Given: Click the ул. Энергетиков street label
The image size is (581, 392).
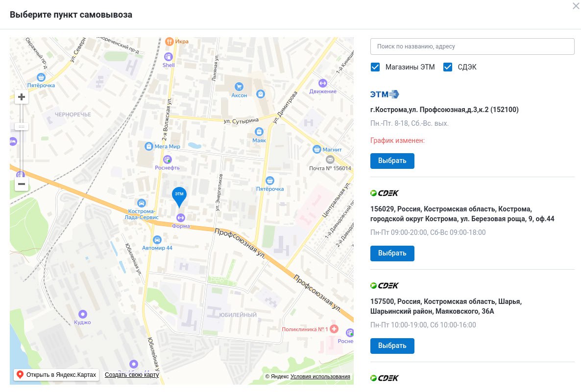Looking at the screenshot, I should [x=220, y=192].
